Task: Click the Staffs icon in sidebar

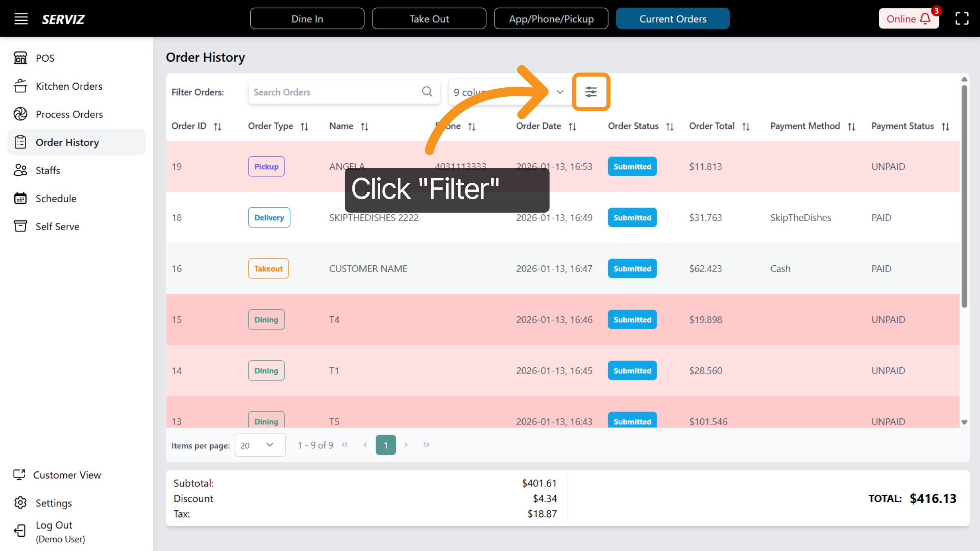Action: (20, 170)
